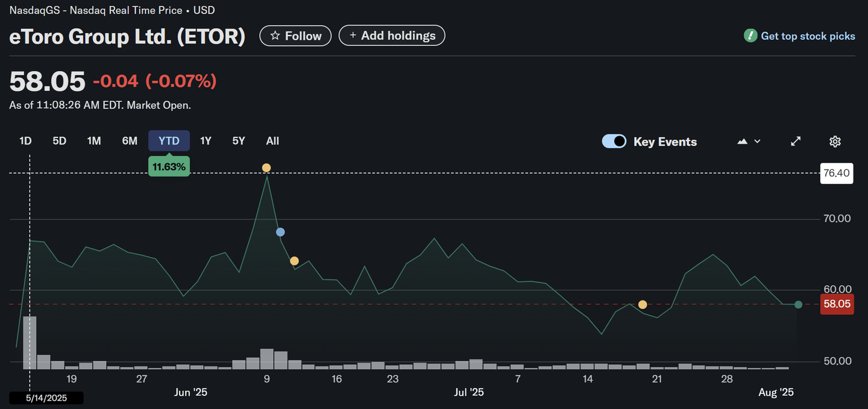
Task: Click the 5/14/2025 date marker label
Action: [46, 398]
